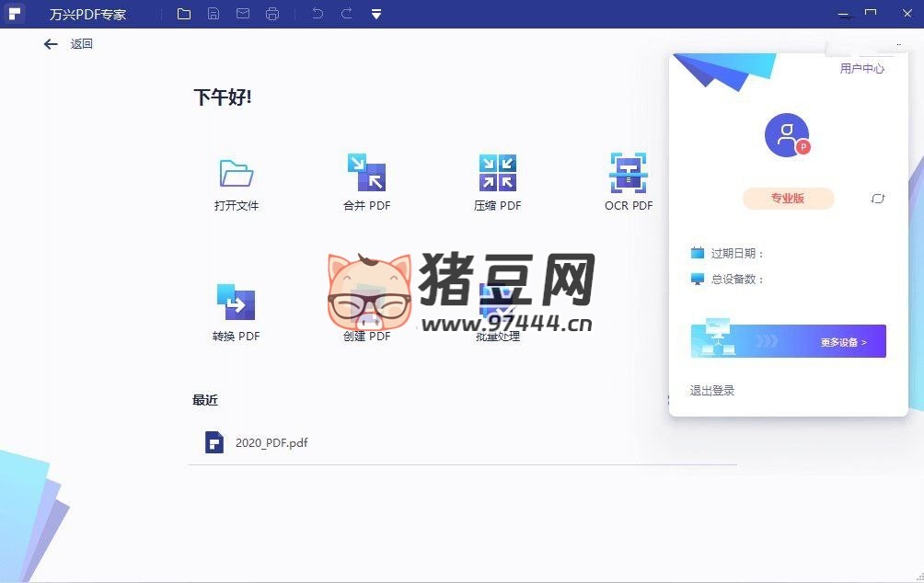Click the 更多设备 banner
924x583 pixels.
pos(788,341)
